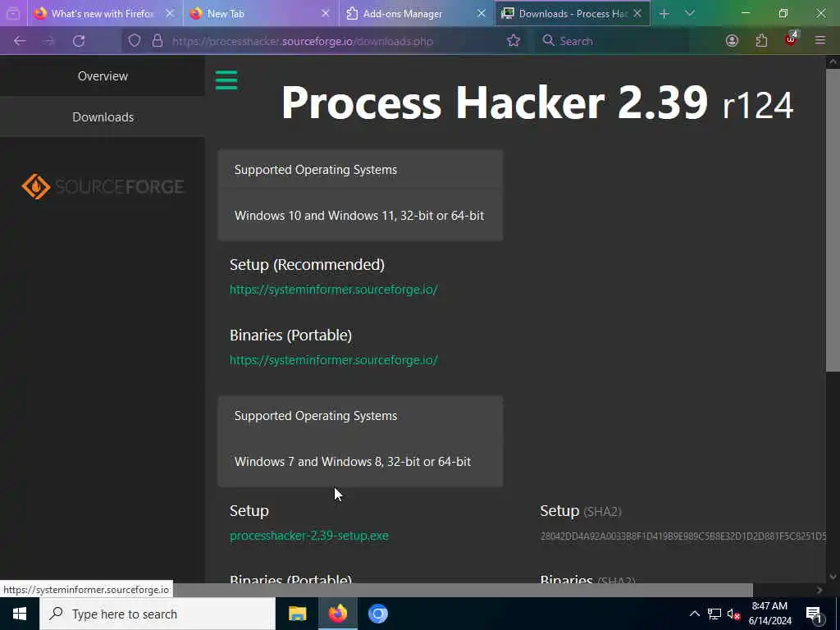Open the tracking protection shield icon
This screenshot has width=840, height=630.
[x=135, y=41]
